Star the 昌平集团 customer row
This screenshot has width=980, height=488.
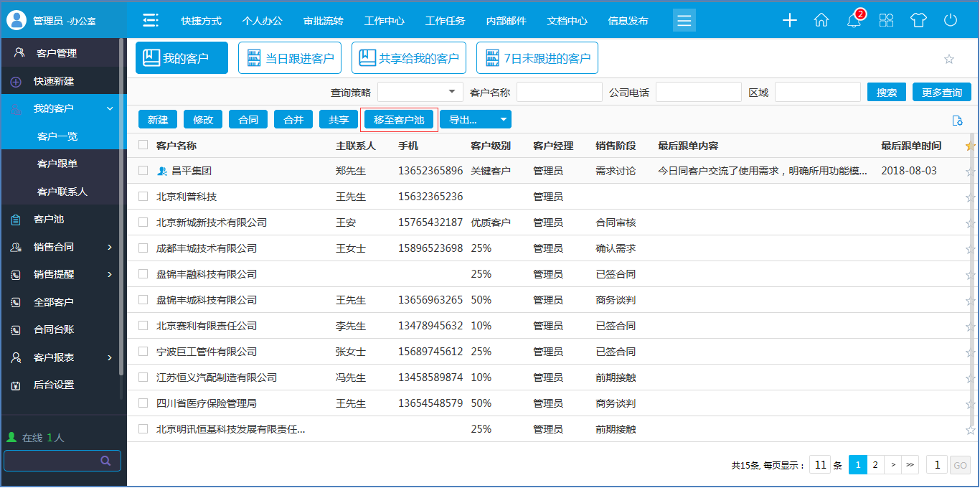point(970,172)
